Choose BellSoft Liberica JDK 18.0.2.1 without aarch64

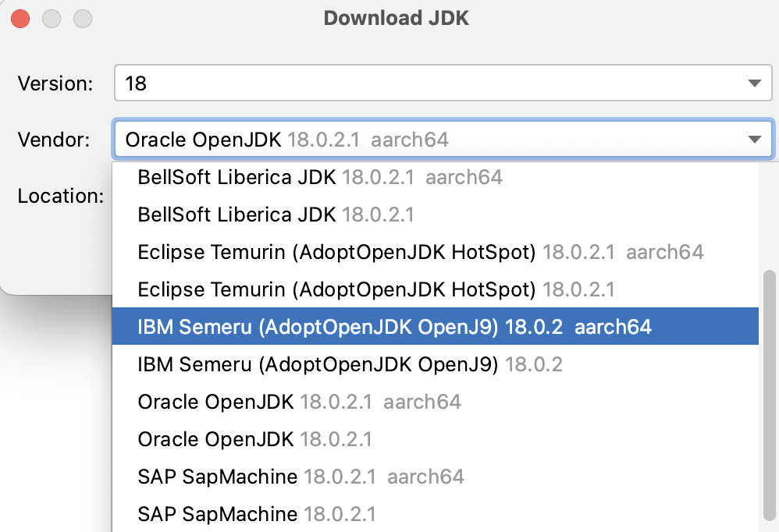coord(276,214)
